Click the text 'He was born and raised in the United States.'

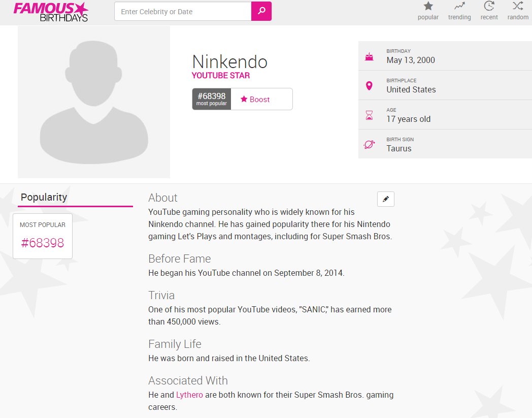click(x=229, y=358)
